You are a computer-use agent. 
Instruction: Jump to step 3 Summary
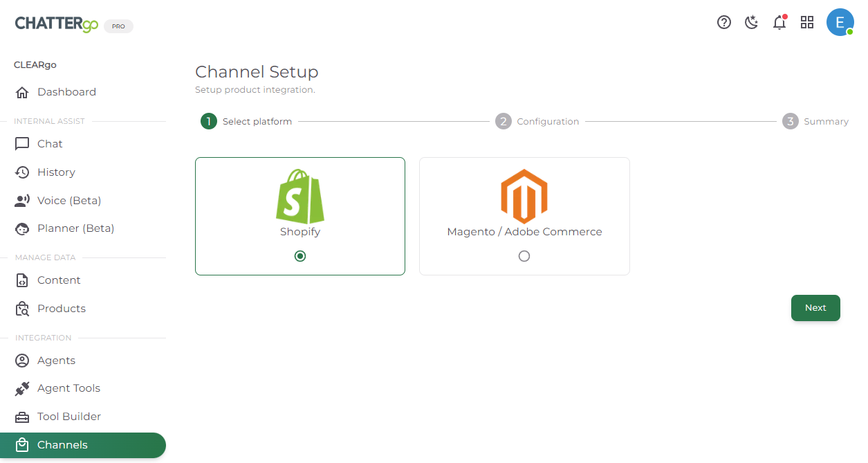(x=815, y=122)
